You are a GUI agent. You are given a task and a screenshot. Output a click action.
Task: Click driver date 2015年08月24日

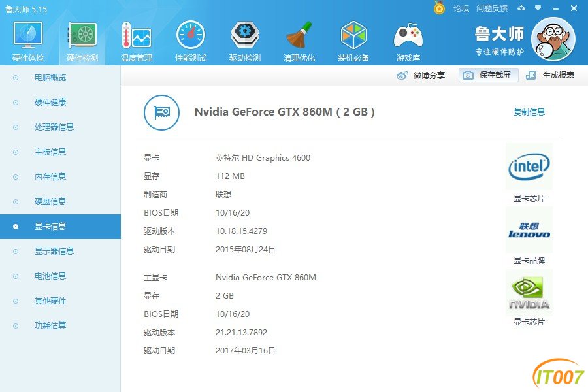(x=245, y=250)
